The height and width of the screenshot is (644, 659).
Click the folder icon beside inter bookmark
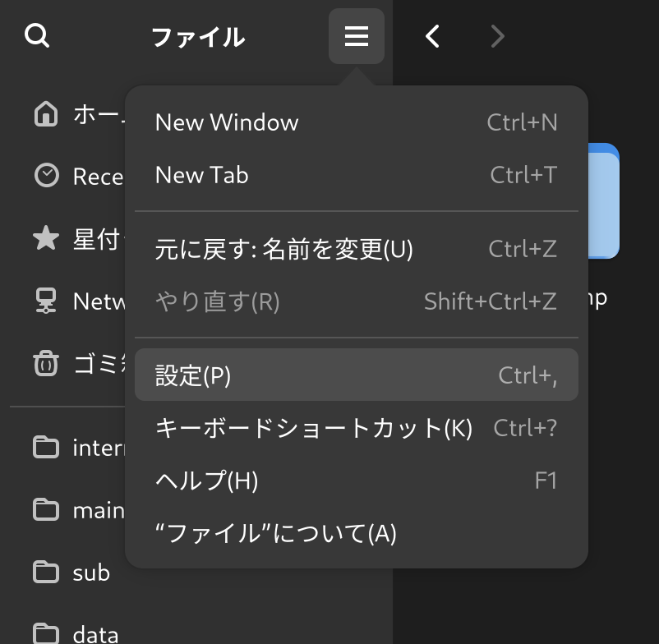(46, 448)
